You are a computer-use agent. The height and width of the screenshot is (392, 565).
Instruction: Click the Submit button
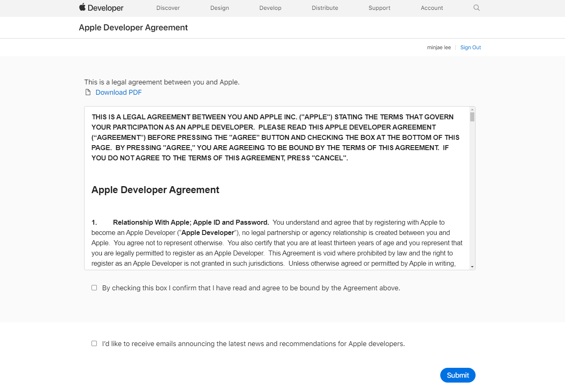point(458,375)
